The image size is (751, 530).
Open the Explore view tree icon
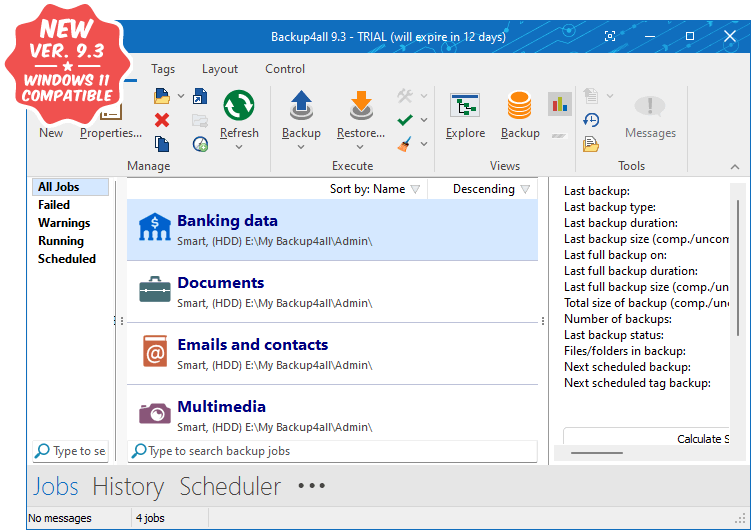[x=465, y=105]
